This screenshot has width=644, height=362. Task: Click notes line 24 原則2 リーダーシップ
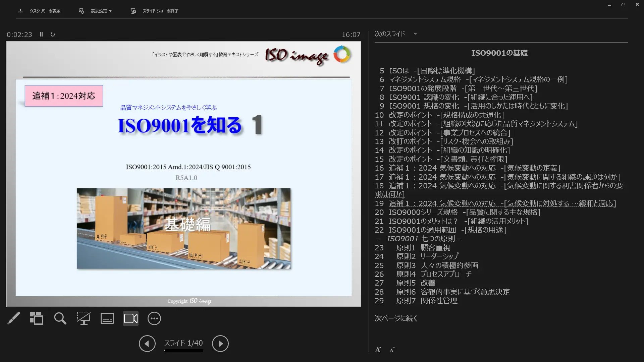(417, 256)
